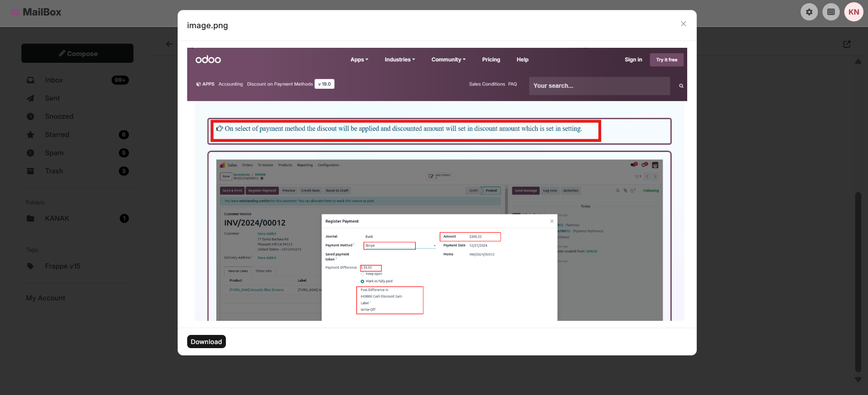Click the Frappe v15 tag icon
The height and width of the screenshot is (395, 868).
[x=31, y=266]
